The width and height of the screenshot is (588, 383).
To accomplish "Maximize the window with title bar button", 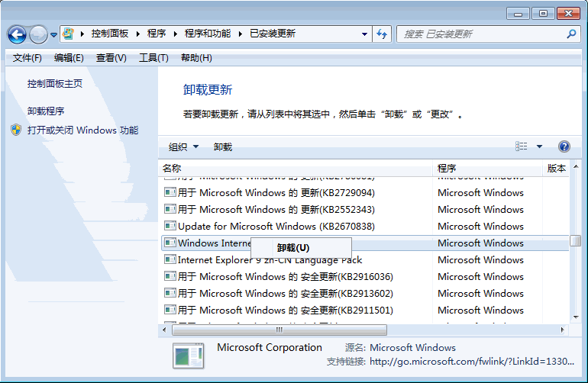I will tap(543, 14).
